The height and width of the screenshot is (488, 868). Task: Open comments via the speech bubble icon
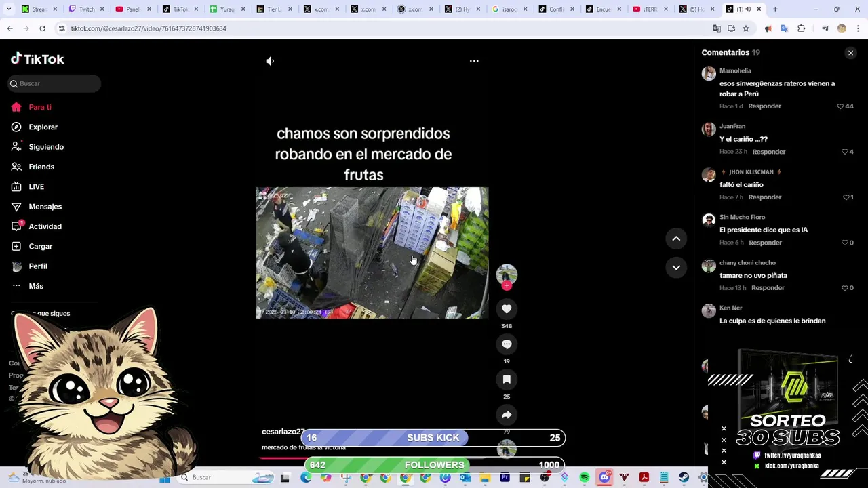coord(507,344)
